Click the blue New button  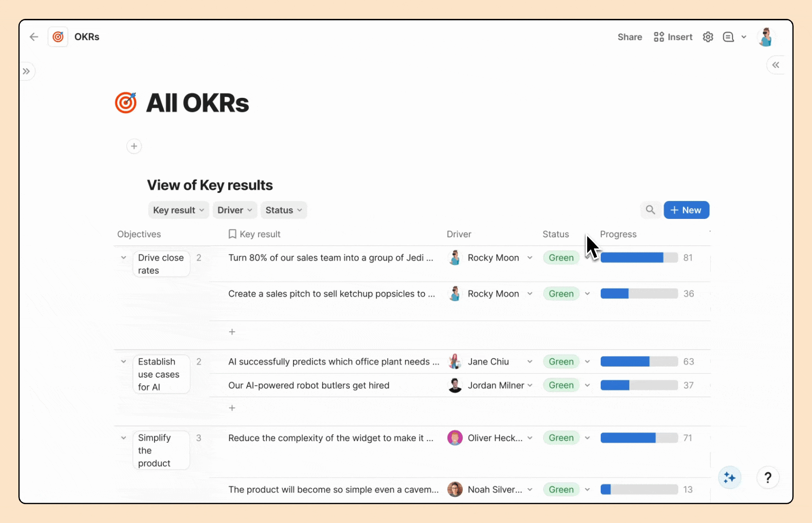(686, 210)
